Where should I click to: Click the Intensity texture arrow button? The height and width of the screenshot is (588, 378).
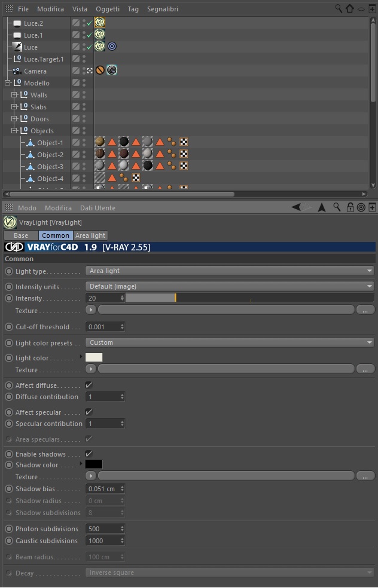91,310
